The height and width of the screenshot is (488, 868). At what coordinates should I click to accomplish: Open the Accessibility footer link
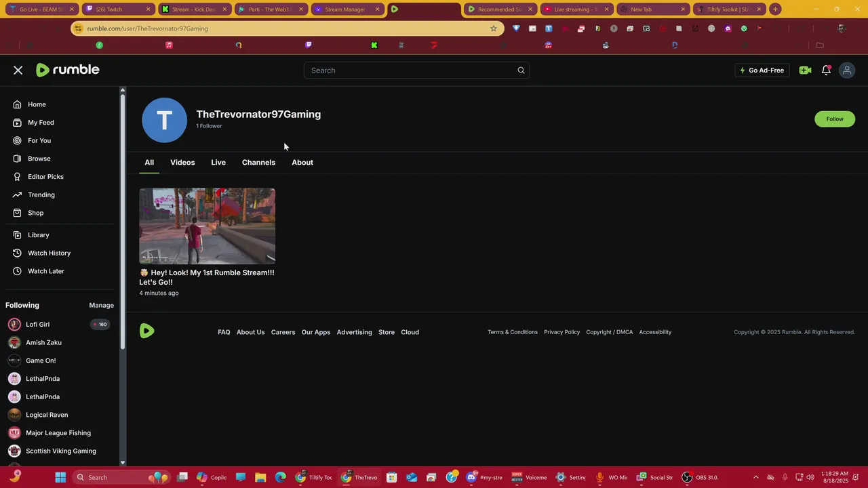tap(655, 332)
